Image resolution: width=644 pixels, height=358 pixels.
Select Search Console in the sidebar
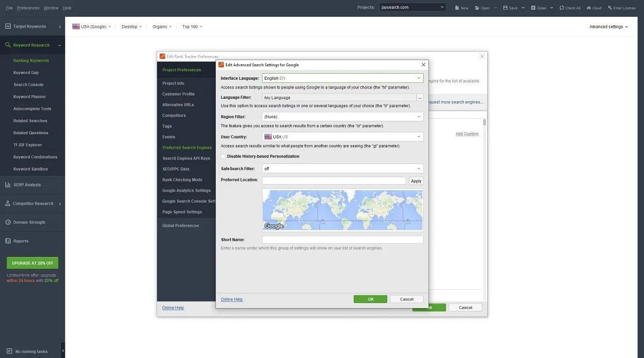[28, 85]
